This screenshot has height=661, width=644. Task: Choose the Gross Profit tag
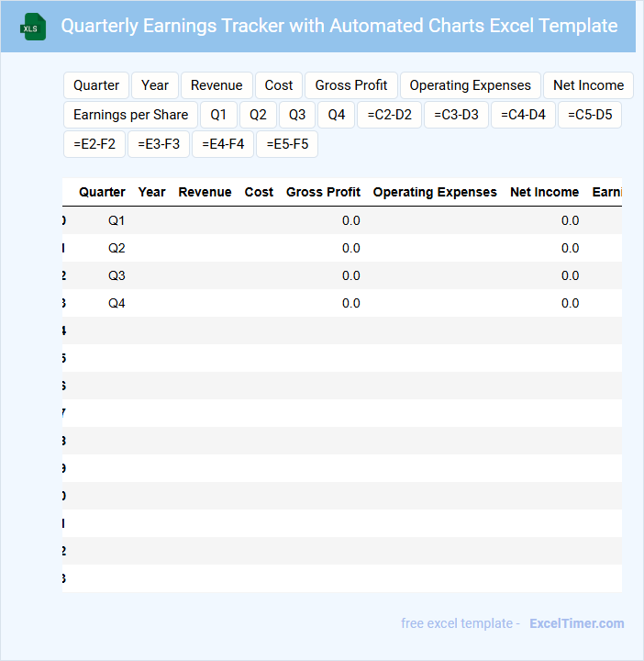[351, 85]
